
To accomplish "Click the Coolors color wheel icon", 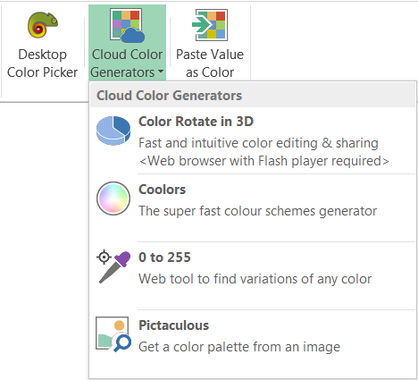I will click(113, 198).
